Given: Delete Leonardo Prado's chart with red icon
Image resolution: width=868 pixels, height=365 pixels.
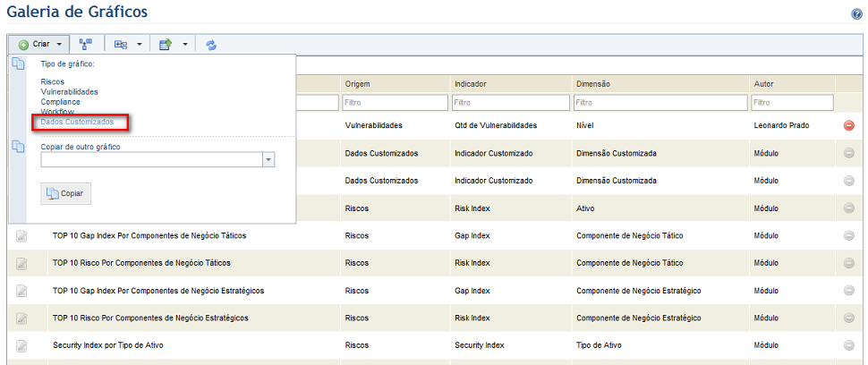Looking at the screenshot, I should tap(848, 125).
